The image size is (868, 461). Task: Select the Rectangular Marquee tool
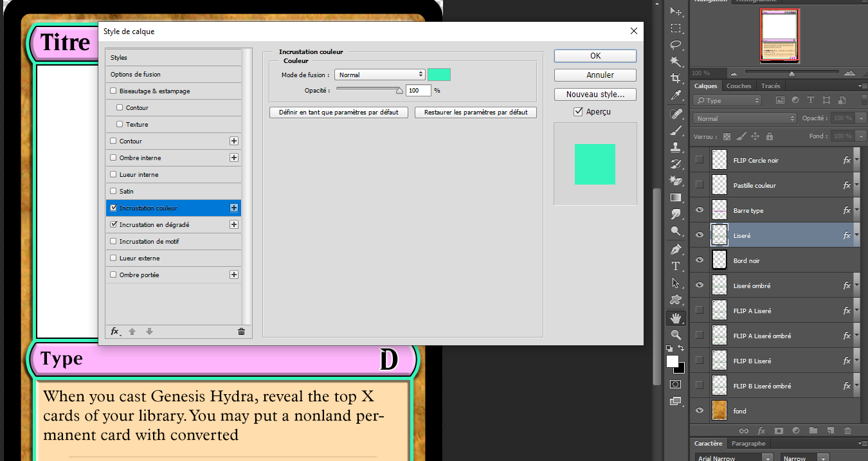point(676,28)
